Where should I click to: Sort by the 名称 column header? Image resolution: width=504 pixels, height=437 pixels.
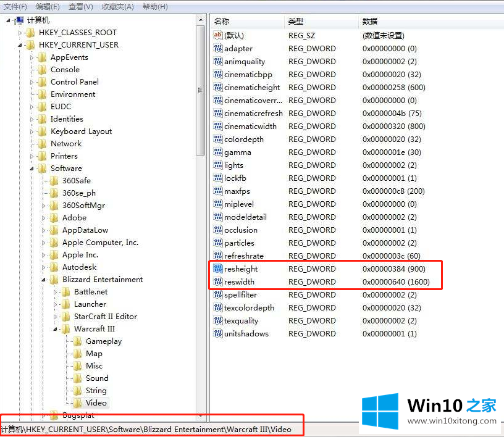248,22
